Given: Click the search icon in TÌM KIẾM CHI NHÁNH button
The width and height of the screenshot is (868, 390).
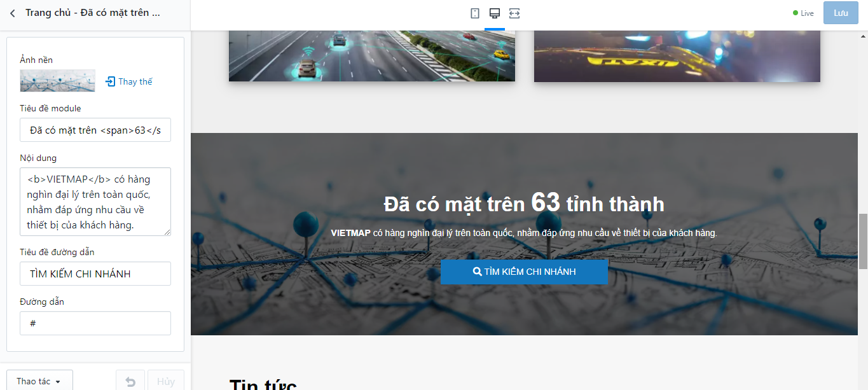Looking at the screenshot, I should pos(477,272).
